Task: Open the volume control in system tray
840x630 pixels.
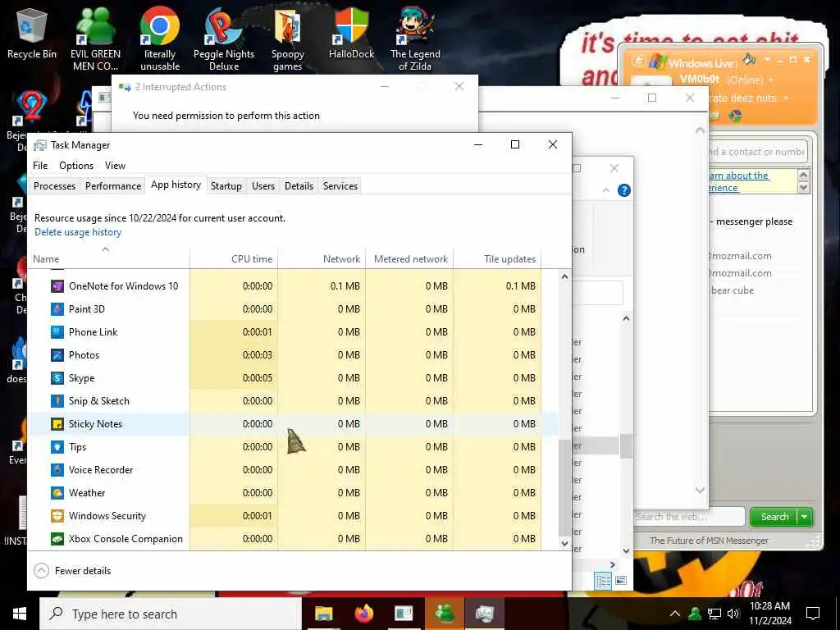Action: point(733,614)
